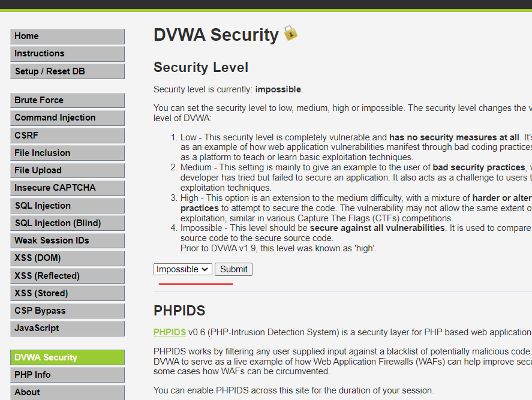
Task: Click 'secure against all vulnerabilities' text
Action: click(377, 228)
